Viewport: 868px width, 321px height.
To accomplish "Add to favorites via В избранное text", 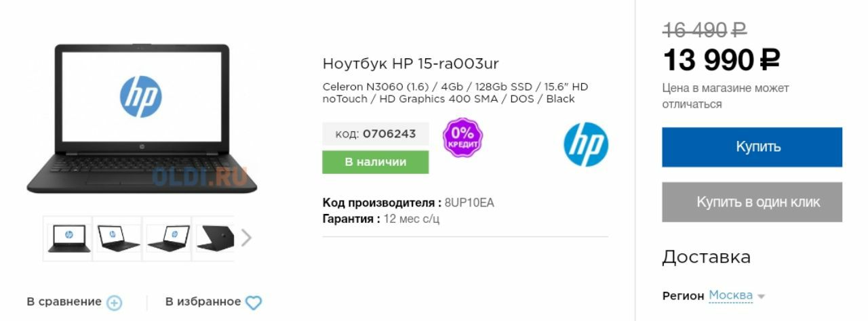I will pos(203,302).
